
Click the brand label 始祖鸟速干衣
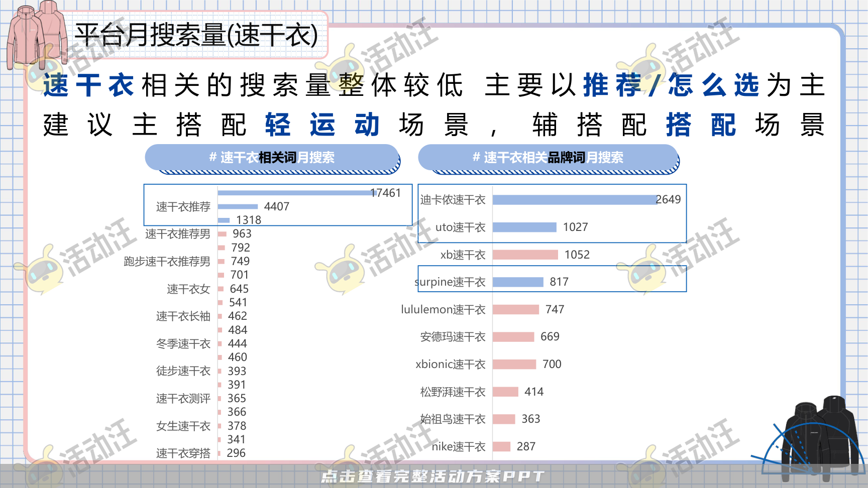[453, 419]
